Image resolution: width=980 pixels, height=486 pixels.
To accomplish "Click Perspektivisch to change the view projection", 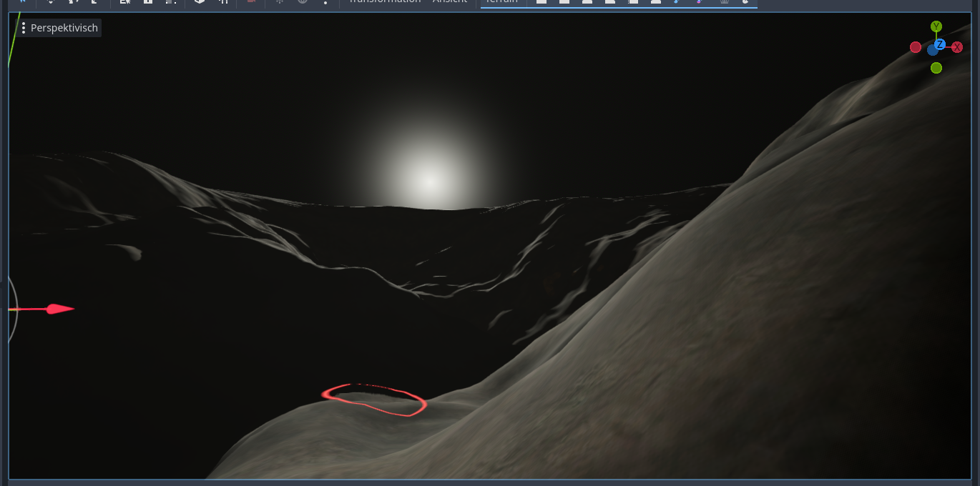I will (x=63, y=28).
